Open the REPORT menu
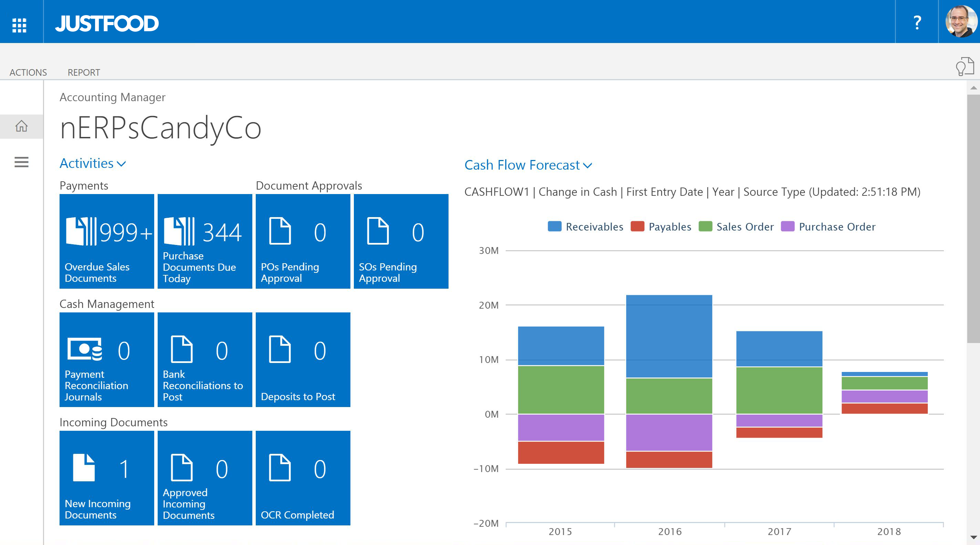Viewport: 980px width, 545px height. (84, 72)
